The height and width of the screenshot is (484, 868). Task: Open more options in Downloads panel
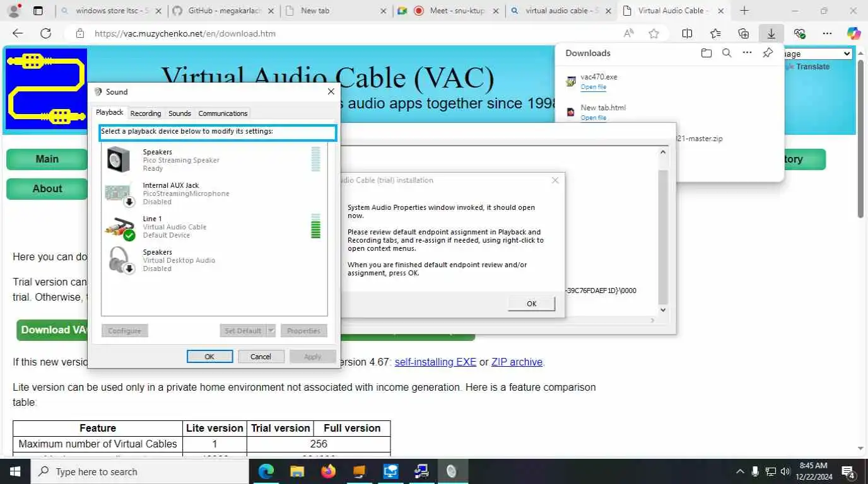click(x=748, y=53)
